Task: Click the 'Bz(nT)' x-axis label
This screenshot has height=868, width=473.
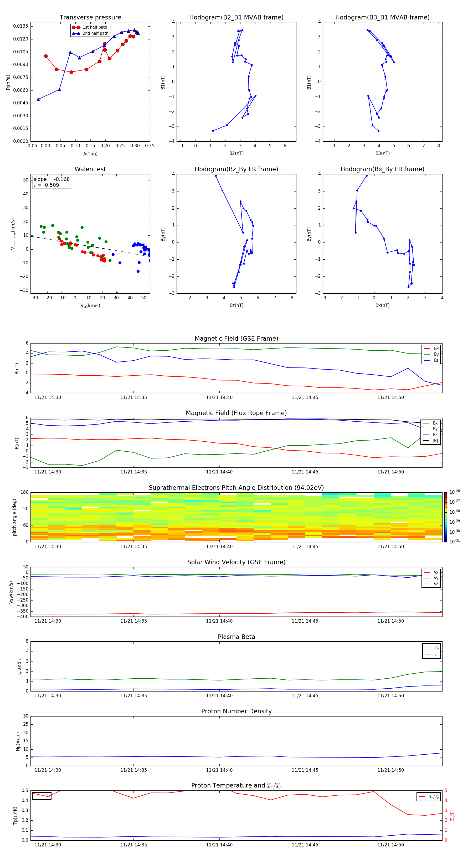Action: click(236, 305)
